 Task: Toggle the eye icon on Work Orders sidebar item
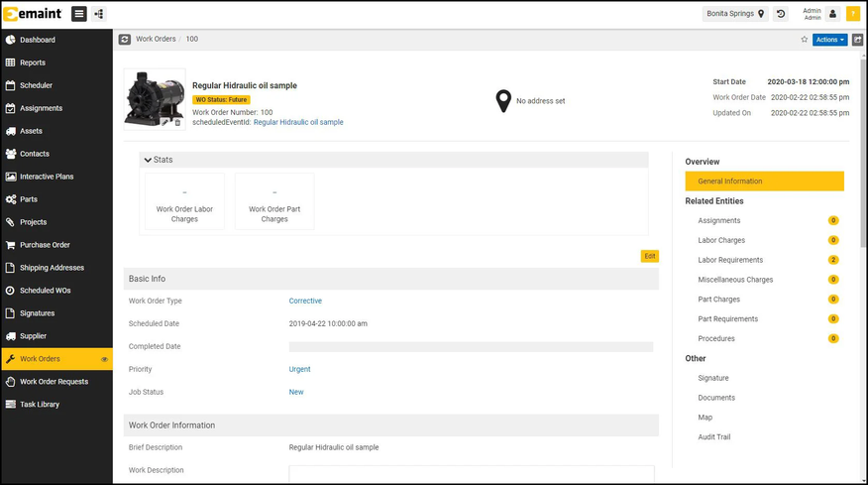104,359
